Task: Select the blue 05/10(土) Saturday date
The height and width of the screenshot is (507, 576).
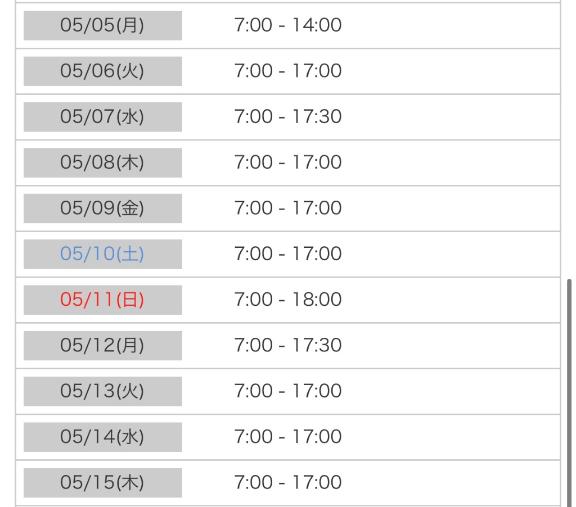Action: pyautogui.click(x=102, y=254)
